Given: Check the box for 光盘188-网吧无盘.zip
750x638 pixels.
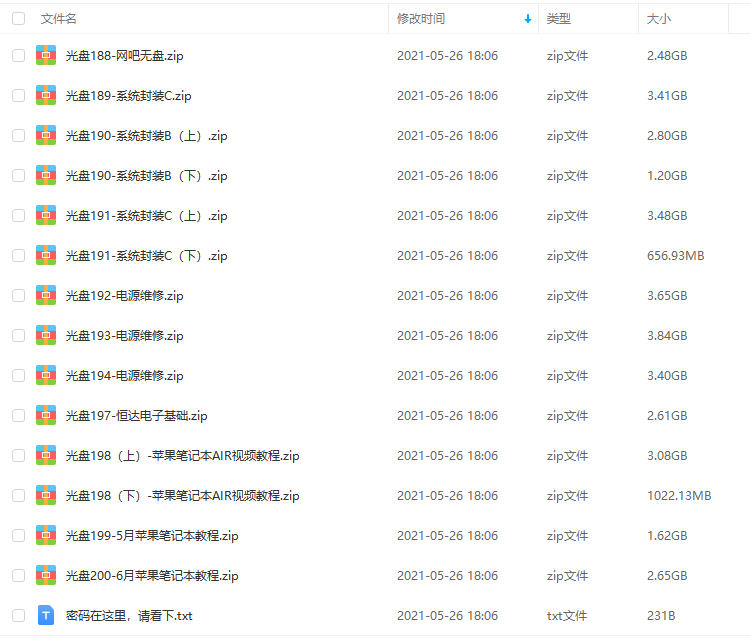Looking at the screenshot, I should [x=19, y=55].
